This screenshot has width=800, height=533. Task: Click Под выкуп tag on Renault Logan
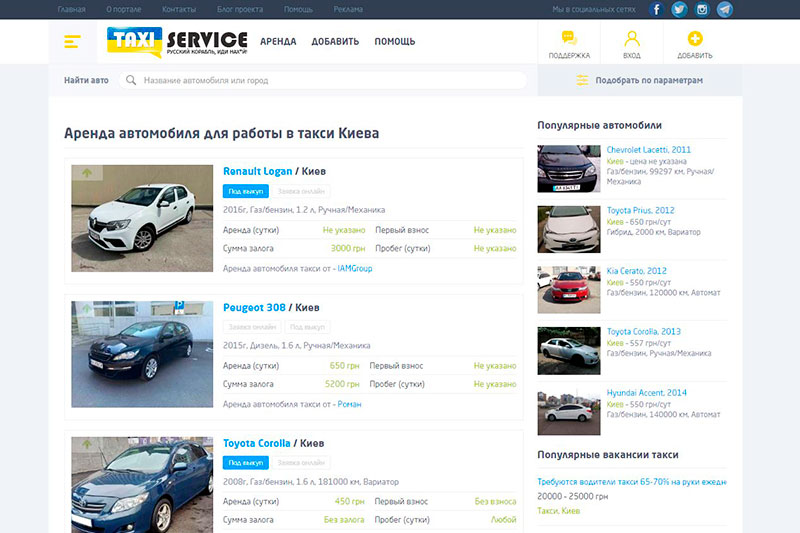[x=245, y=191]
